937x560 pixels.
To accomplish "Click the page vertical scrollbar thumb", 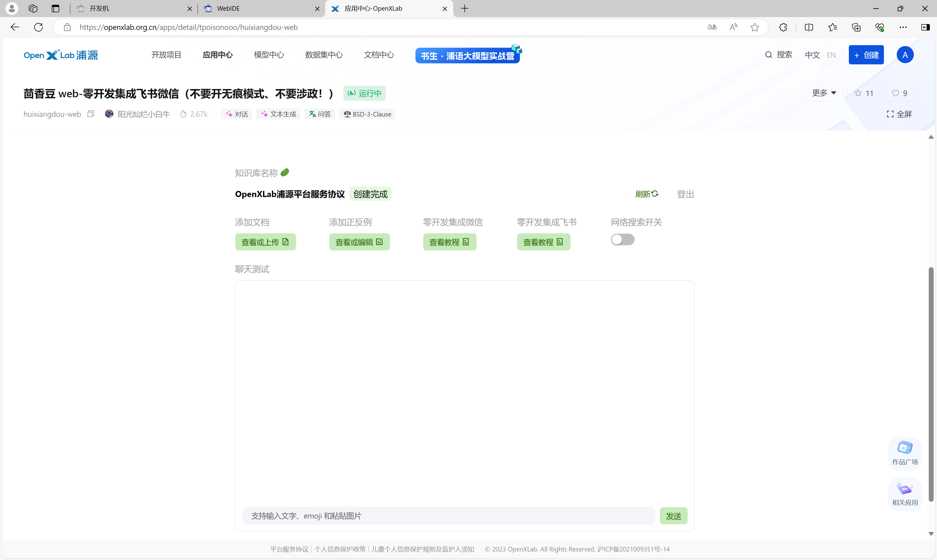I will point(931,384).
